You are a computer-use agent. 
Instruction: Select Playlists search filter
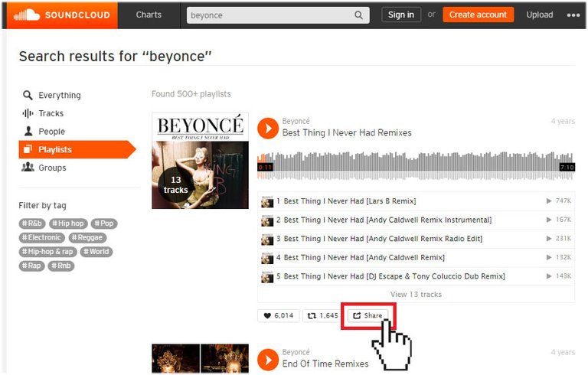[77, 150]
